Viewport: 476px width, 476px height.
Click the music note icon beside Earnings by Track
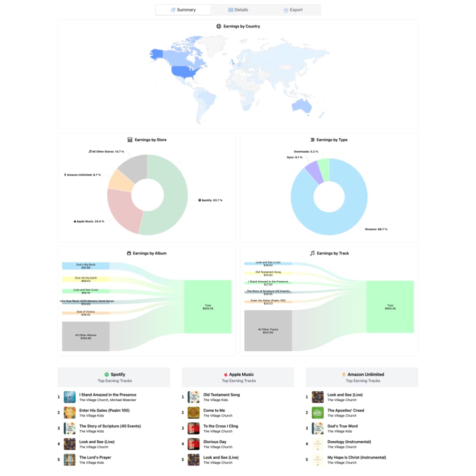coord(312,253)
